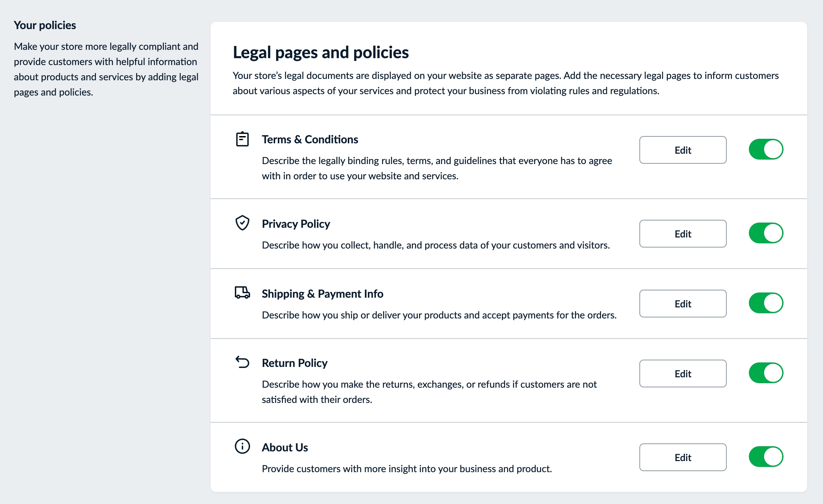Click the Privacy Policy title text
Image resolution: width=823 pixels, height=504 pixels.
(296, 224)
